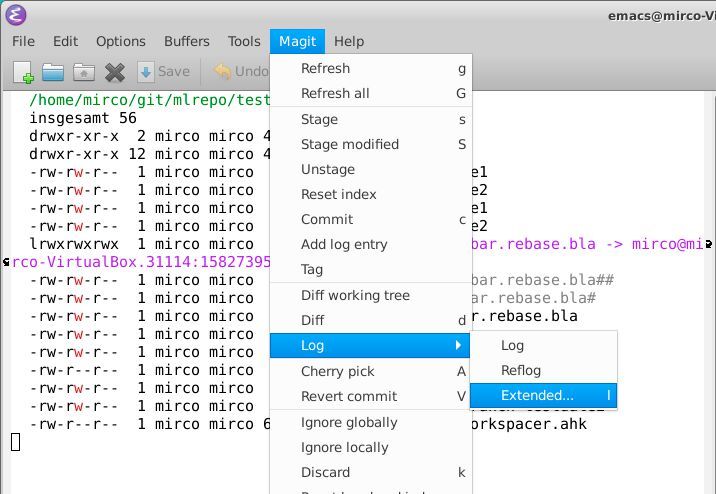
Task: Choose Commit from the Magit menu
Action: pos(371,219)
